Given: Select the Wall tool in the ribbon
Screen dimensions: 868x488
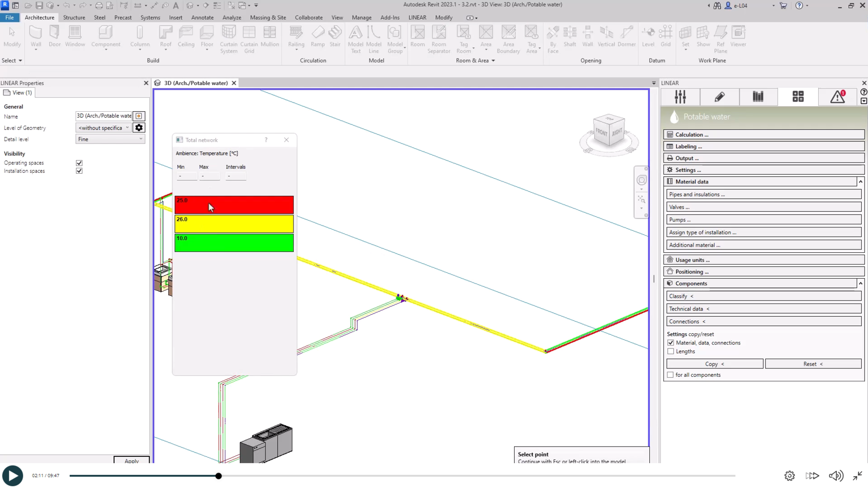Looking at the screenshot, I should pos(36,37).
